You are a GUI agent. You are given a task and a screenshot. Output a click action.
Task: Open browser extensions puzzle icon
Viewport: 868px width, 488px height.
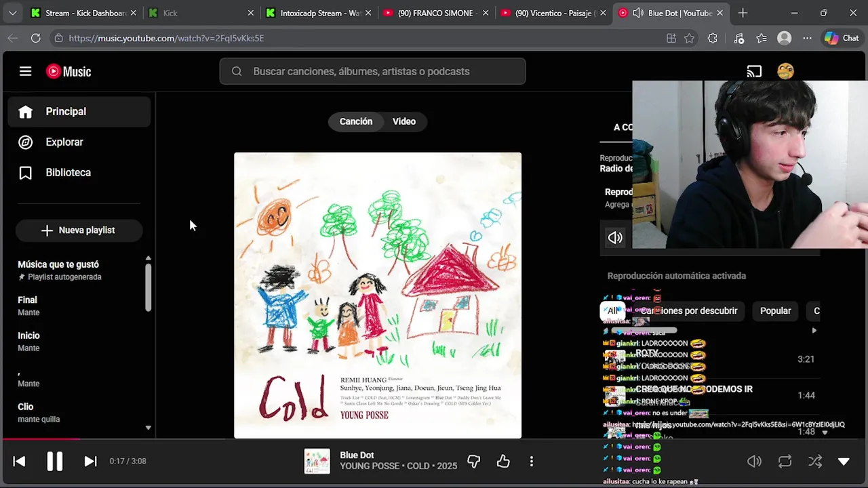tap(712, 39)
